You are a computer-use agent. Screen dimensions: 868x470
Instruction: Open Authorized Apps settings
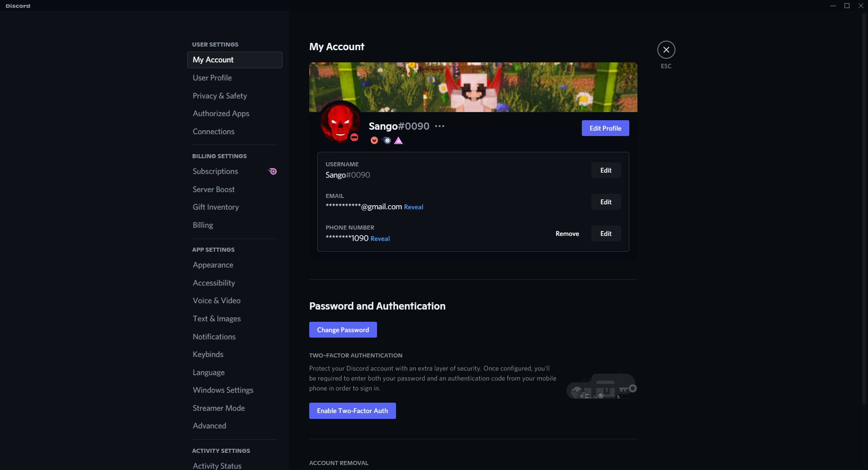coord(235,113)
